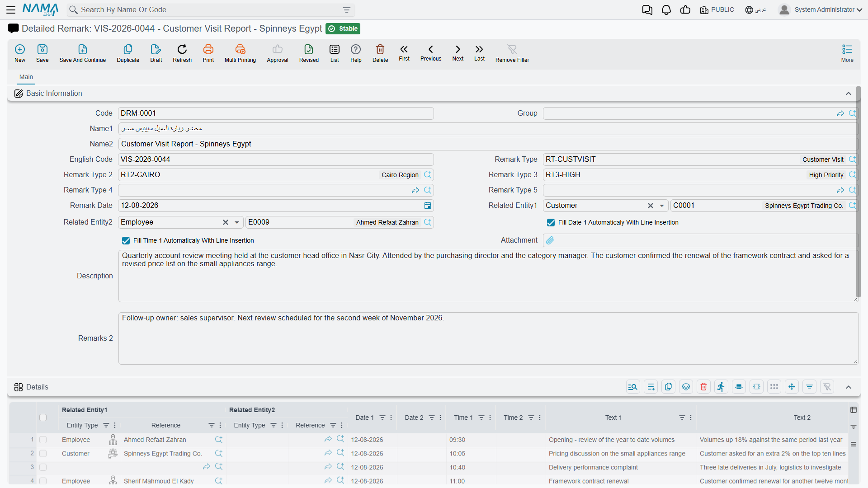Image resolution: width=868 pixels, height=488 pixels.
Task: Click the form vertical scrollbar
Action: point(858,192)
